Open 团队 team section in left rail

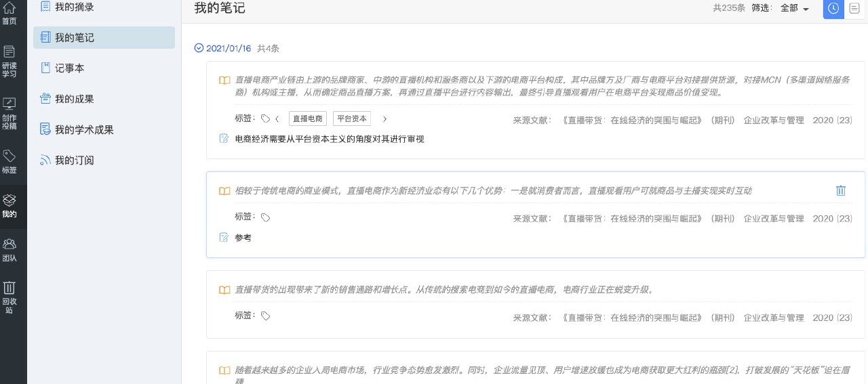[x=9, y=249]
